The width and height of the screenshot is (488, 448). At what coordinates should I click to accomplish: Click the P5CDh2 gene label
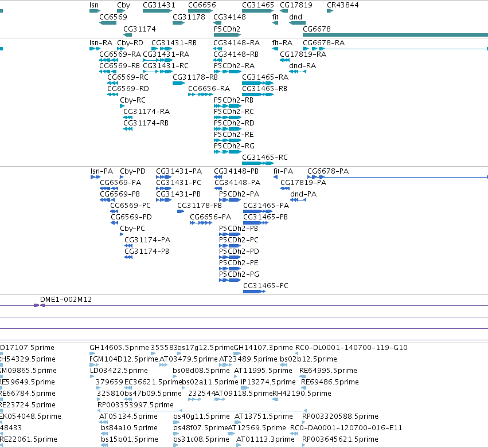[227, 29]
